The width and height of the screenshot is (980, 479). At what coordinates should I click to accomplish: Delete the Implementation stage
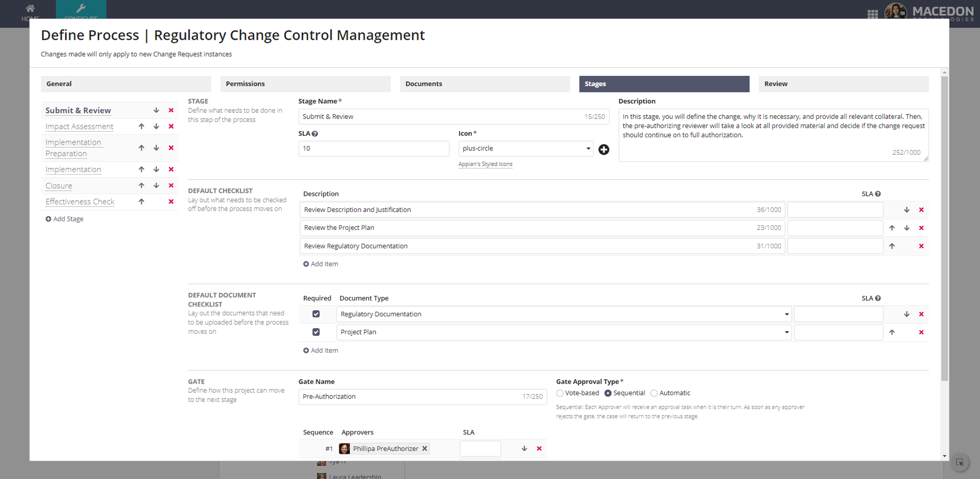coord(171,169)
